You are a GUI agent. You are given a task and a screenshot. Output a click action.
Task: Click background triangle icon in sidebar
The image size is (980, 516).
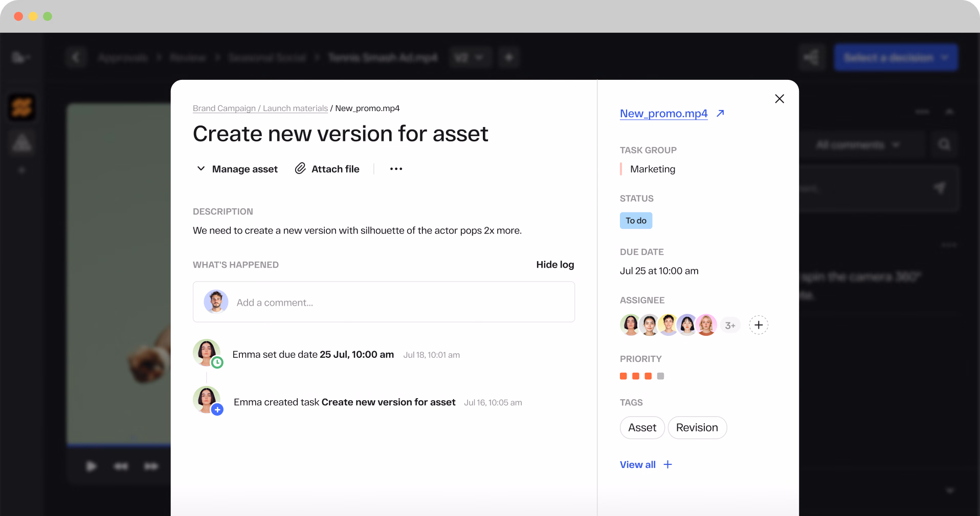tap(22, 143)
